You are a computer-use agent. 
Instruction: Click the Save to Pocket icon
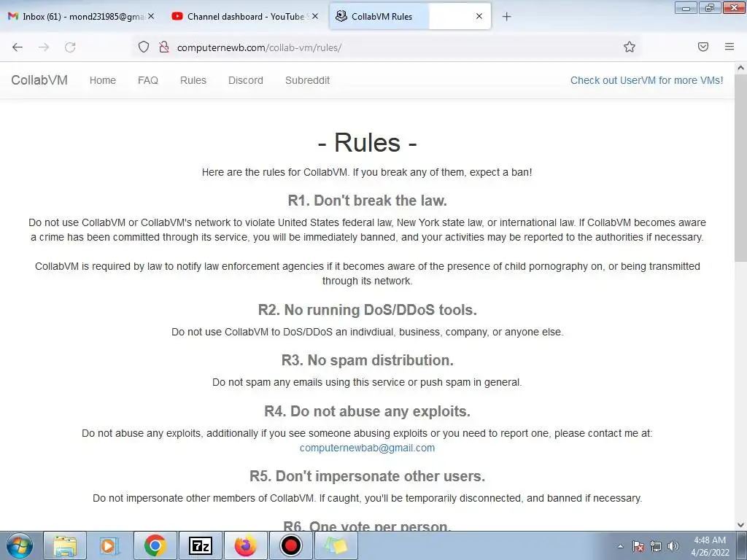[x=703, y=47]
